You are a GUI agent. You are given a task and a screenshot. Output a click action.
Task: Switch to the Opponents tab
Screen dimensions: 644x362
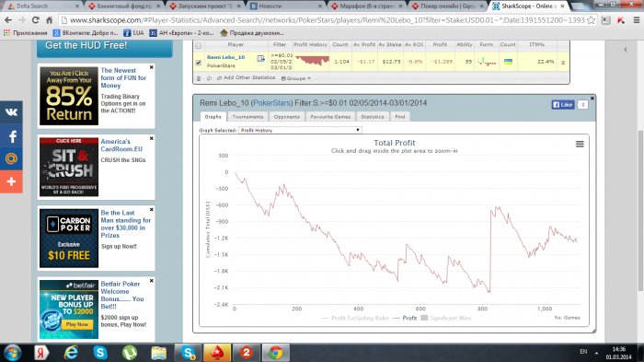[x=287, y=117]
